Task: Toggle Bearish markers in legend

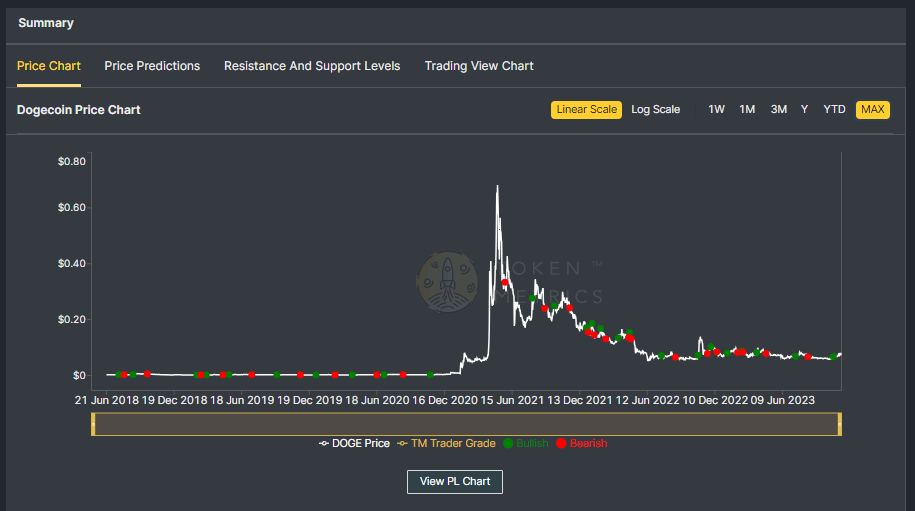Action: click(582, 443)
